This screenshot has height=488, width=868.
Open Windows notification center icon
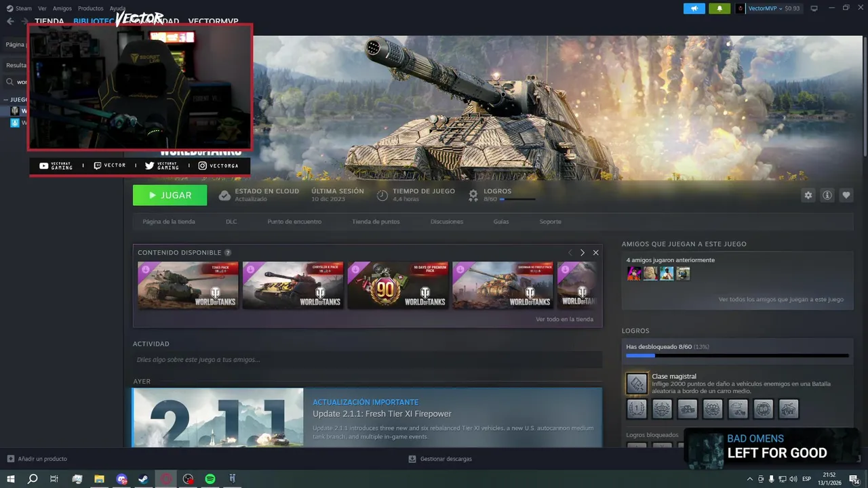click(854, 479)
